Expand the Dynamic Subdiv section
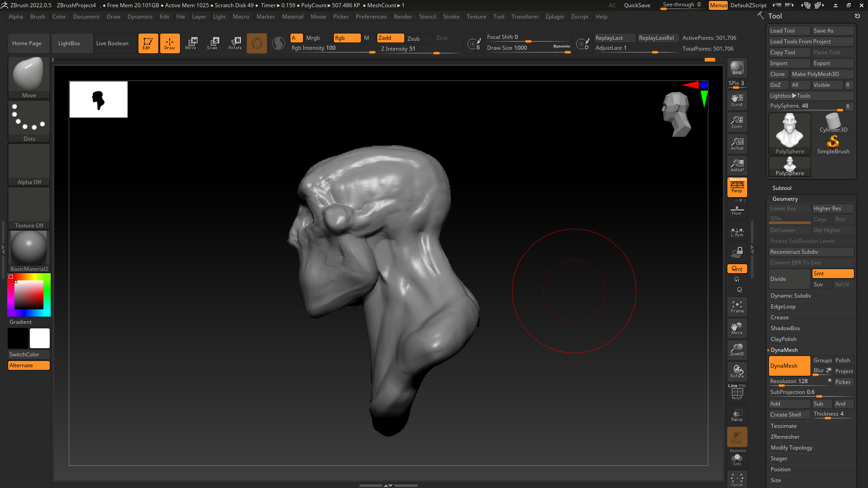The height and width of the screenshot is (488, 868). [790, 296]
